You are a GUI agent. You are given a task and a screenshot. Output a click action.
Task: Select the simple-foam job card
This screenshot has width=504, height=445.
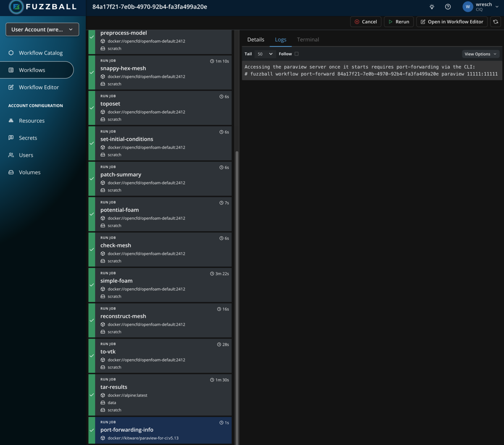pyautogui.click(x=160, y=285)
